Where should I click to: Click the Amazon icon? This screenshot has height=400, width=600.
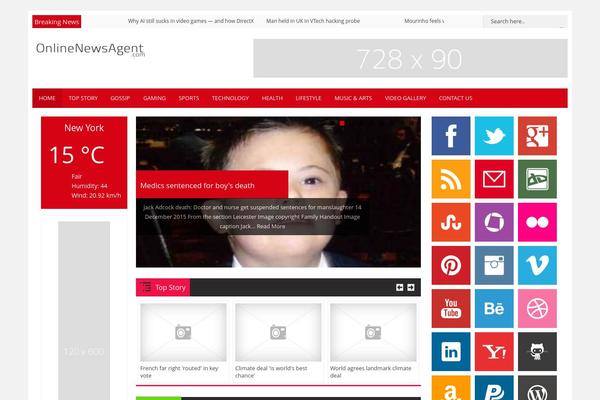[x=451, y=388]
